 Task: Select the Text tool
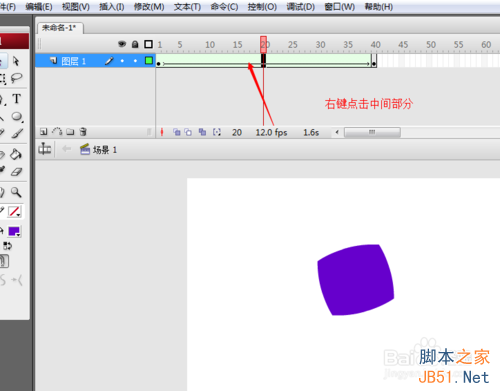16,99
